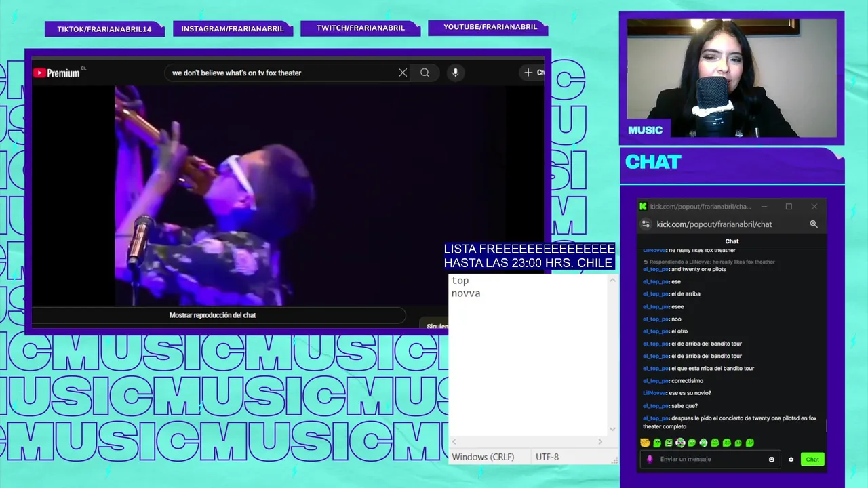The width and height of the screenshot is (868, 488).
Task: Send green emote with pink headphones
Action: click(680, 443)
